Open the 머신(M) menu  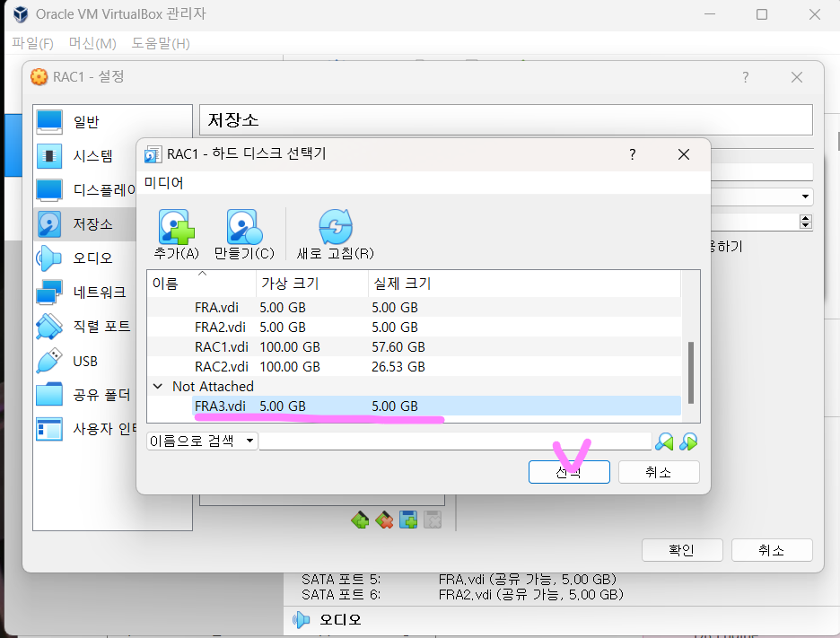pyautogui.click(x=92, y=43)
